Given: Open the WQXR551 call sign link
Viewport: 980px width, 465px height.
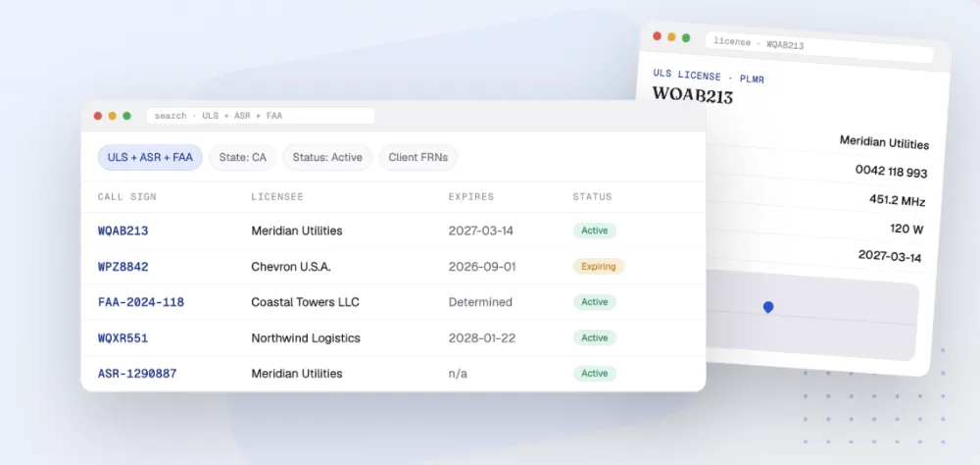Looking at the screenshot, I should pos(123,337).
